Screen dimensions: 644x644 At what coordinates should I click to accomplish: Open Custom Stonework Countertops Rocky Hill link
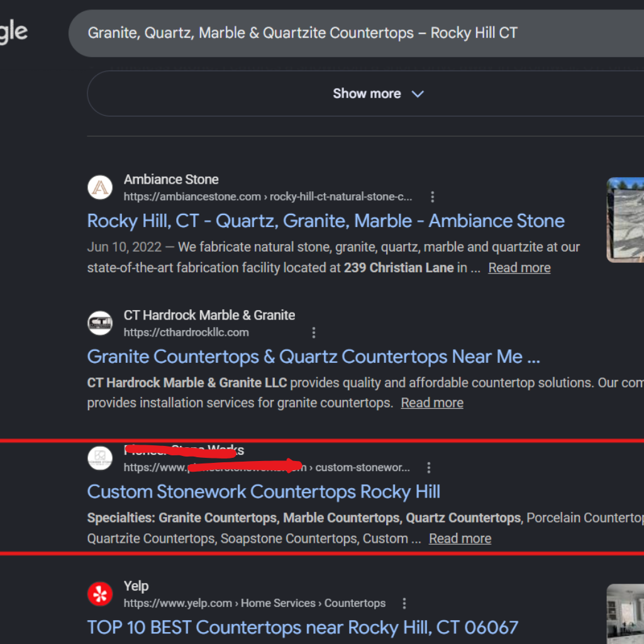[264, 492]
